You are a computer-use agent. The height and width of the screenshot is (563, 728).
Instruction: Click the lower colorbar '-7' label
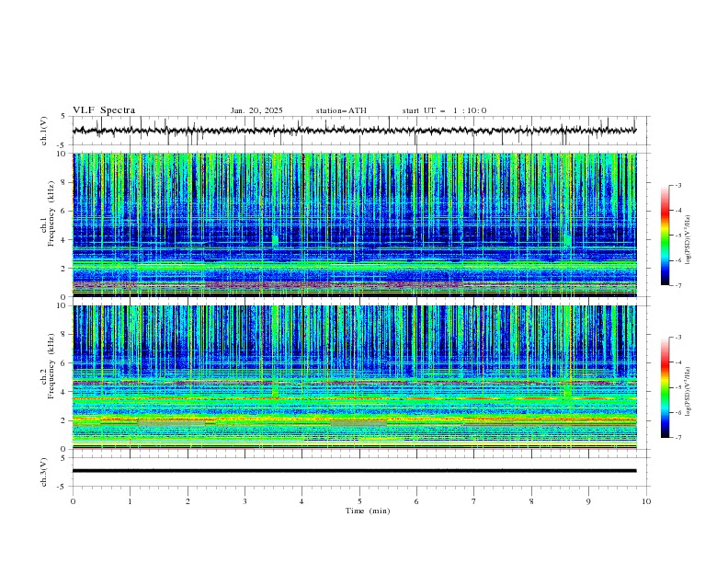[x=677, y=438]
